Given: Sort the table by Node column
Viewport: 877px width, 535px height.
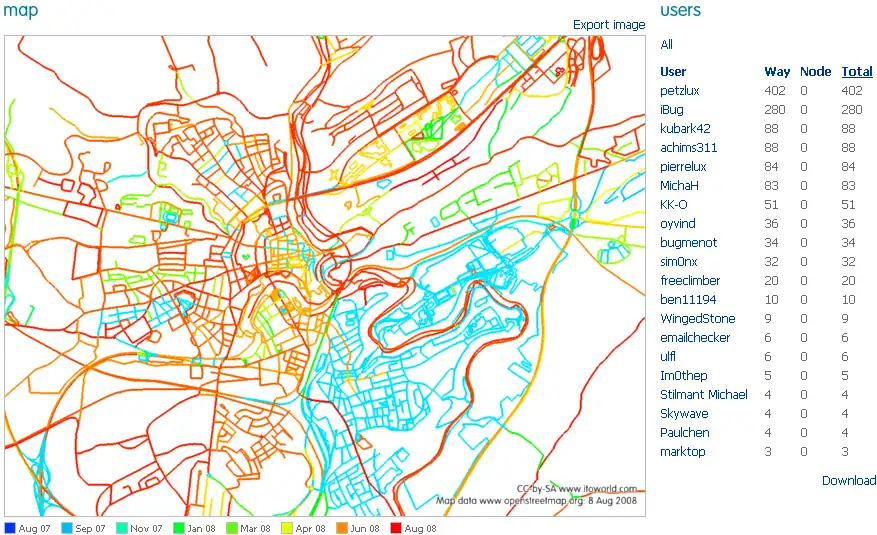Looking at the screenshot, I should coord(815,72).
